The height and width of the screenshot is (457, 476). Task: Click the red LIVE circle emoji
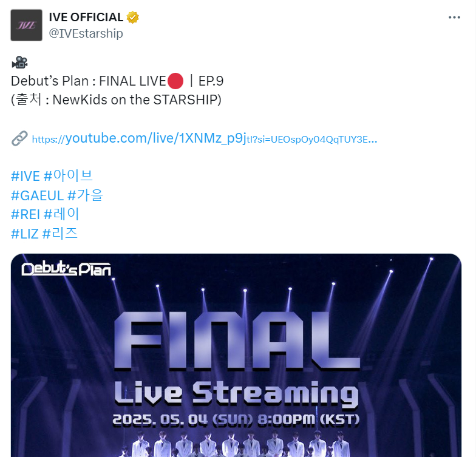coord(175,81)
